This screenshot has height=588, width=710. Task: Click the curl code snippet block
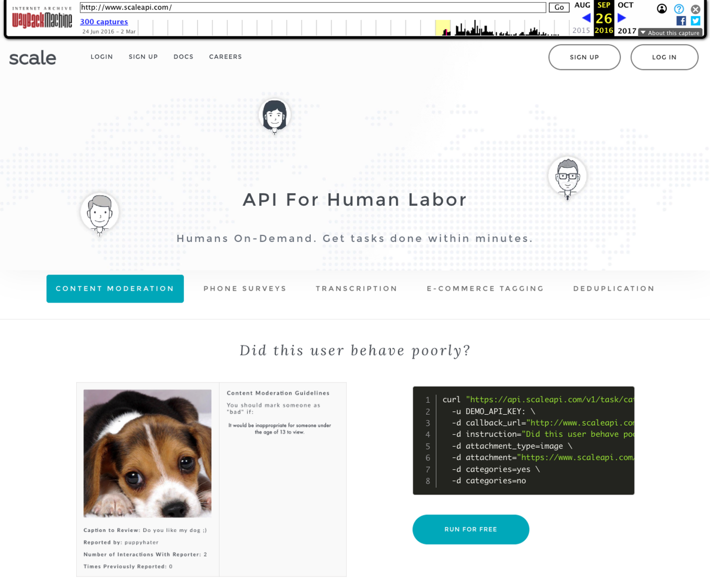coord(524,441)
